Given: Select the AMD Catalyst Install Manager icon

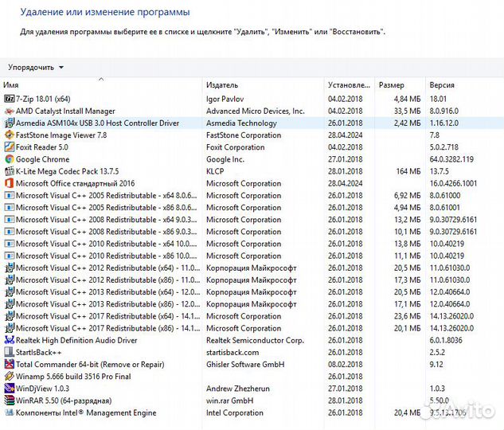Looking at the screenshot, I should tap(9, 111).
